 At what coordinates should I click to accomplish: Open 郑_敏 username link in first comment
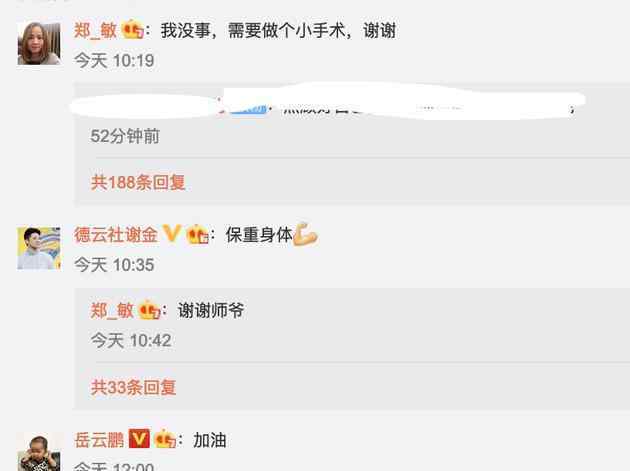95,31
